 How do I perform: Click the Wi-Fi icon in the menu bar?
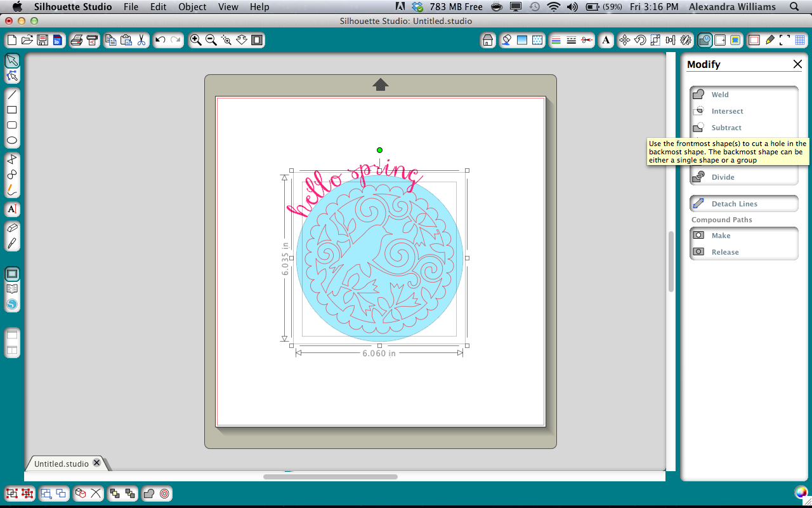pyautogui.click(x=554, y=7)
